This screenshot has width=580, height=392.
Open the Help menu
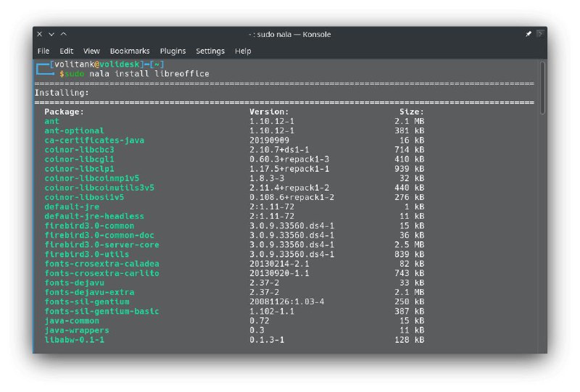click(243, 51)
